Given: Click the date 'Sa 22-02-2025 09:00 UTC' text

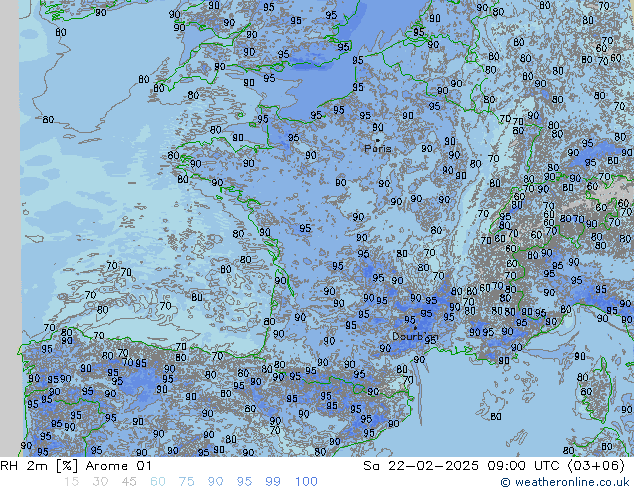Looking at the screenshot, I should (x=463, y=466).
